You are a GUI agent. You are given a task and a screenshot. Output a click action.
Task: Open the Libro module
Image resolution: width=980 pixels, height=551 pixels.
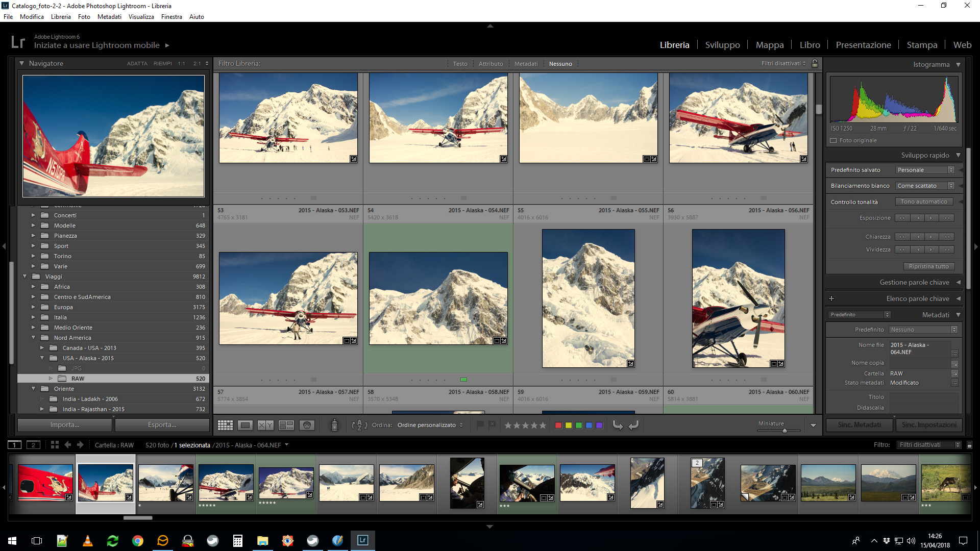[810, 45]
